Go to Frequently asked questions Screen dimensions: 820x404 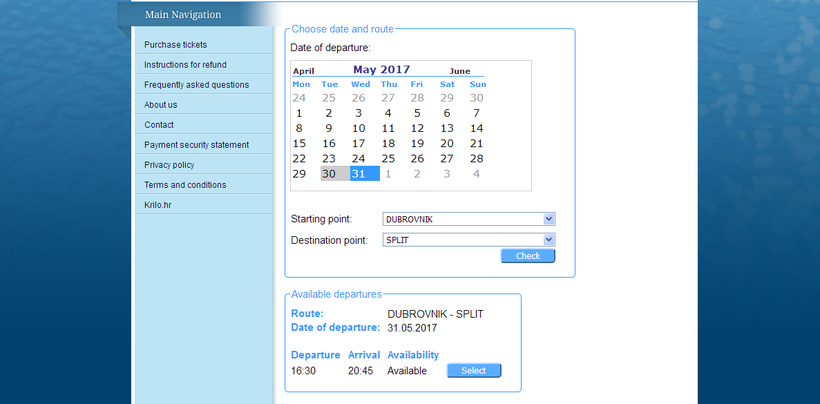pos(196,85)
